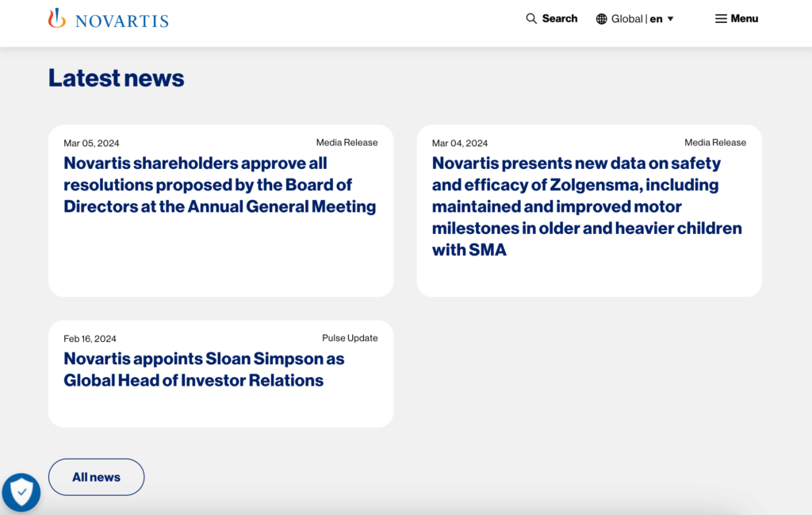This screenshot has height=515, width=812.
Task: Click the Mar 05, 2024 date
Action: pyautogui.click(x=91, y=144)
